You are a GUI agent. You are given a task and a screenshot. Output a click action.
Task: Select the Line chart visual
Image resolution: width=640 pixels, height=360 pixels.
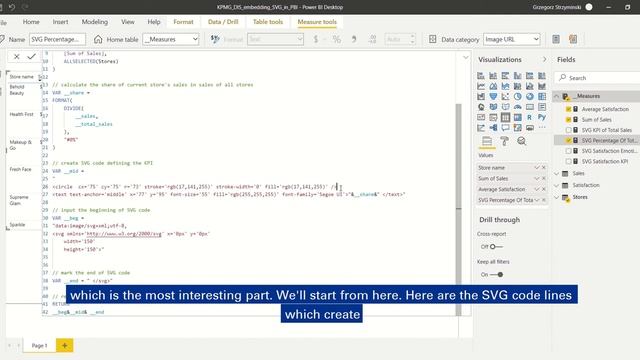click(481, 86)
